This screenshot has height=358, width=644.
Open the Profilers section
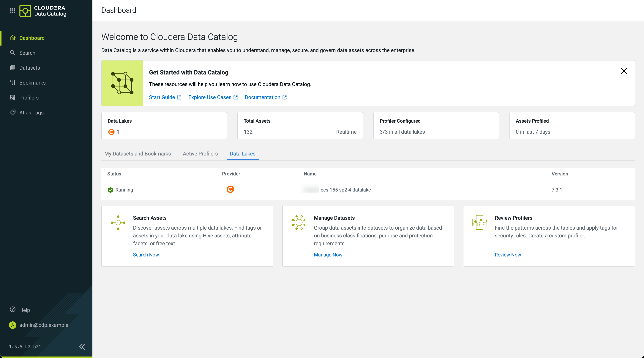point(29,98)
